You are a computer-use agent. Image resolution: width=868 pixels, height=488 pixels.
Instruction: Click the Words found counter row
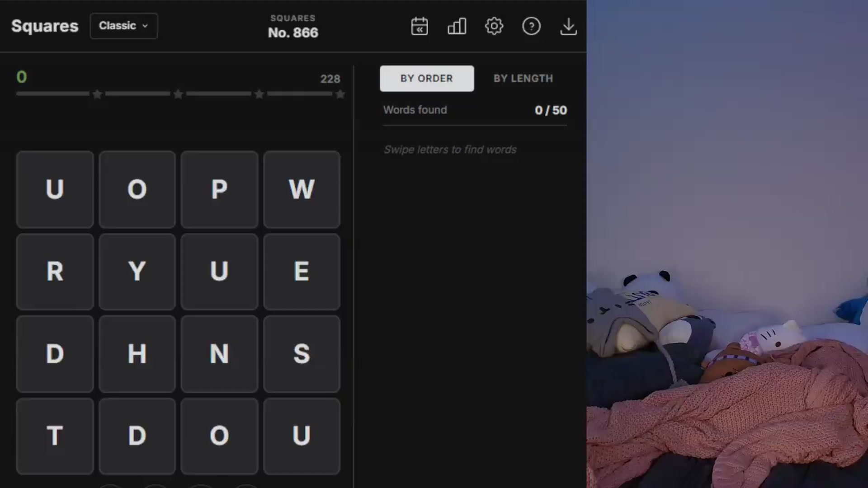[x=475, y=110]
